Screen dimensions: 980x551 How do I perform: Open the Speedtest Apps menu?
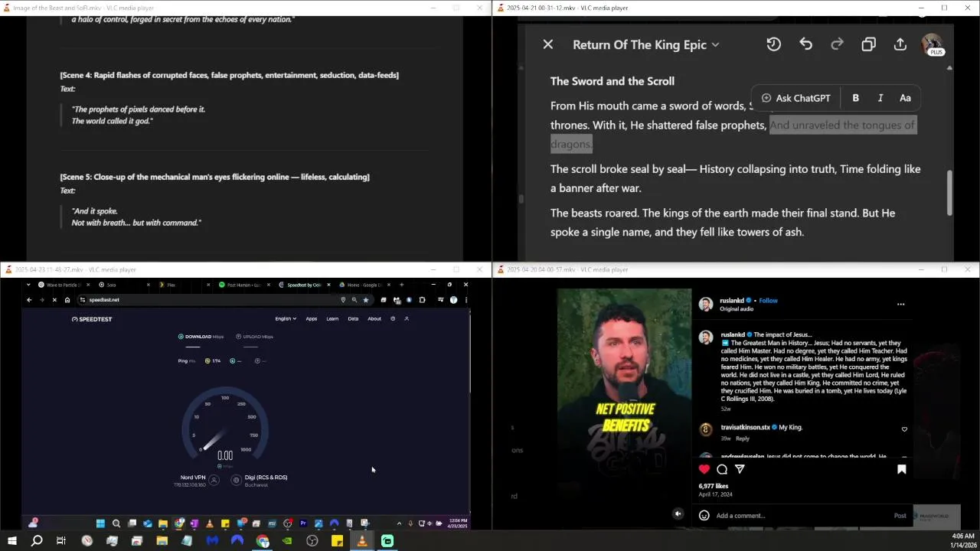(x=311, y=318)
